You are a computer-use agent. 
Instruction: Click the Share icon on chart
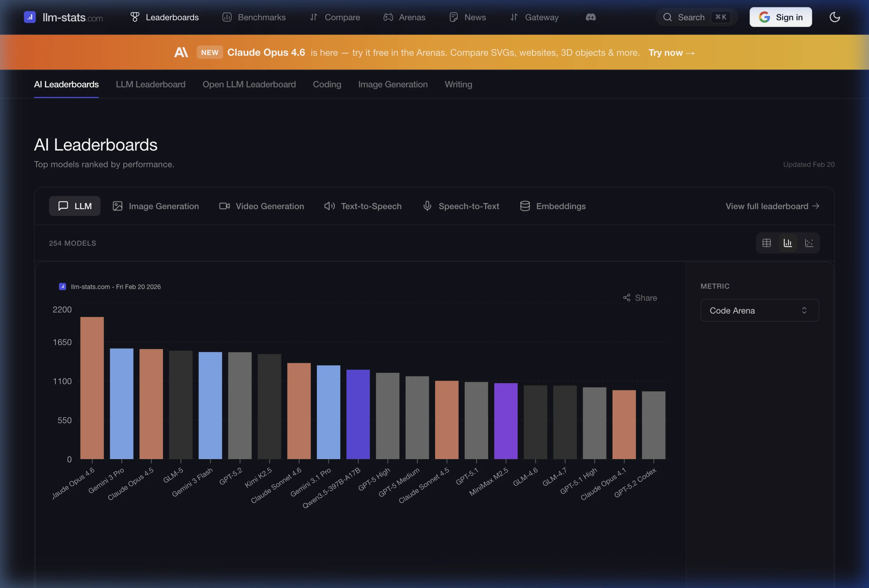pos(627,298)
